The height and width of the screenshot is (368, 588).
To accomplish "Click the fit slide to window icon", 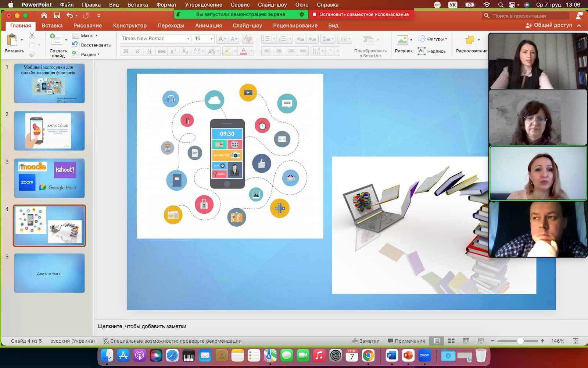I will (576, 341).
